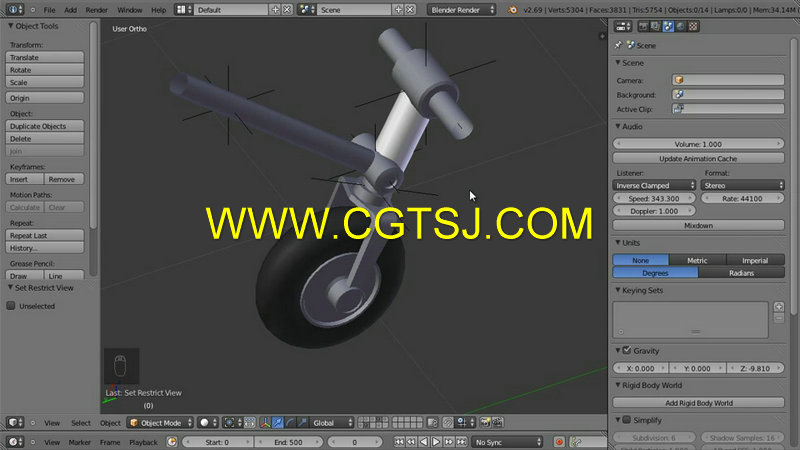Open the Scene properties tab
800x450 pixels.
click(x=668, y=26)
